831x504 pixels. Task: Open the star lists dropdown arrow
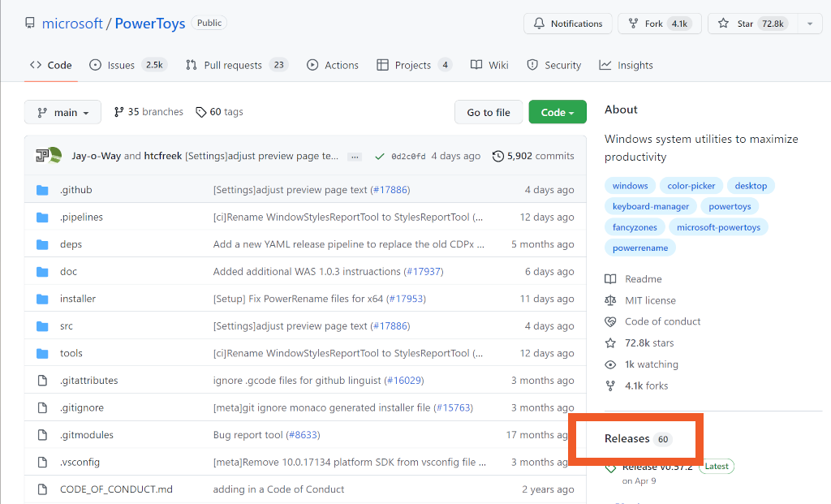click(x=809, y=24)
